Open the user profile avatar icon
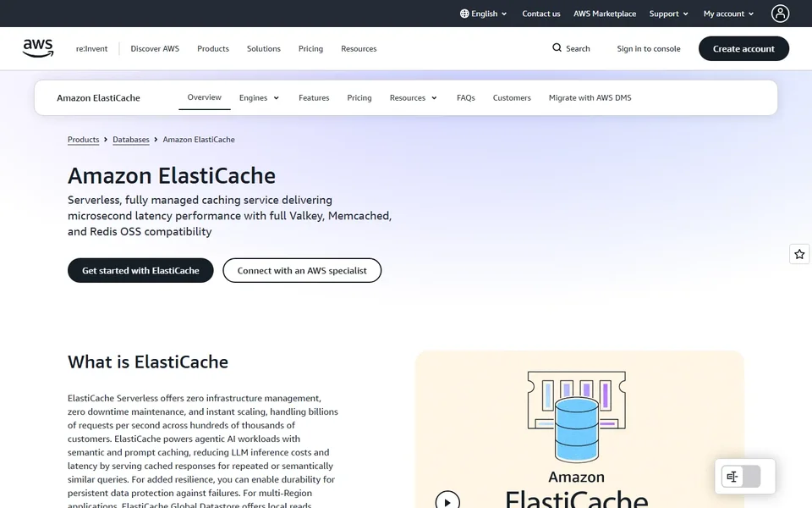This screenshot has width=812, height=508. click(780, 14)
